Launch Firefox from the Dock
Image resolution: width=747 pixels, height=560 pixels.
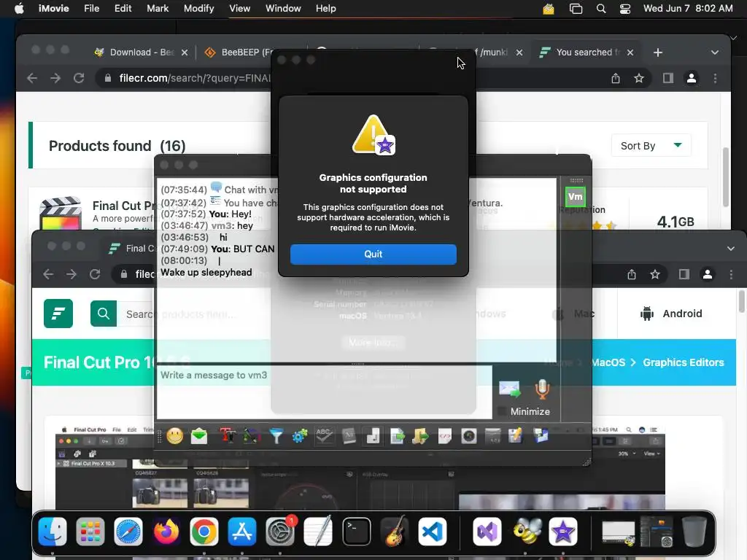point(166,532)
